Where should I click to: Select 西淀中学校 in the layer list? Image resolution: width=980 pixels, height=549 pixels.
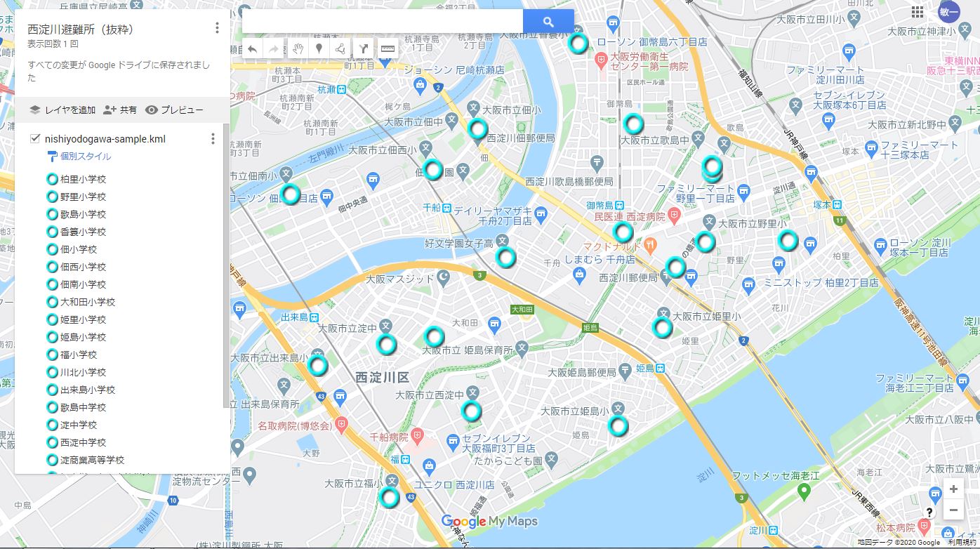point(83,442)
